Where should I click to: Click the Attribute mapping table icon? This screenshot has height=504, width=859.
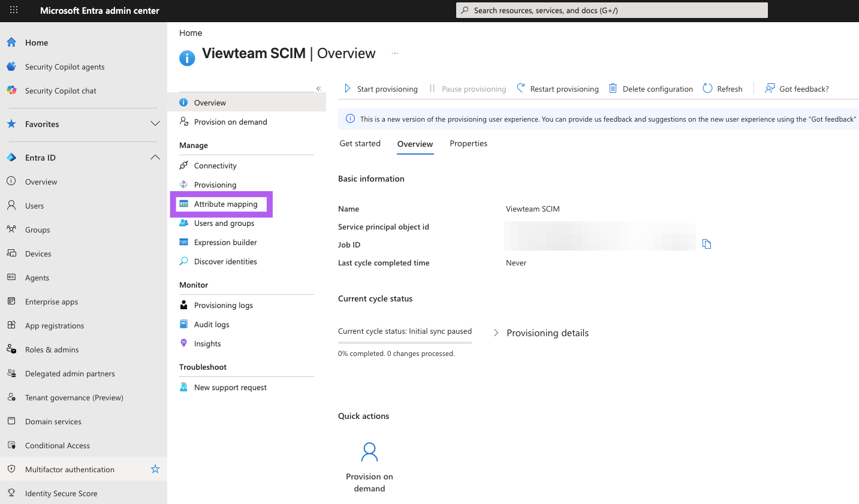pos(184,204)
